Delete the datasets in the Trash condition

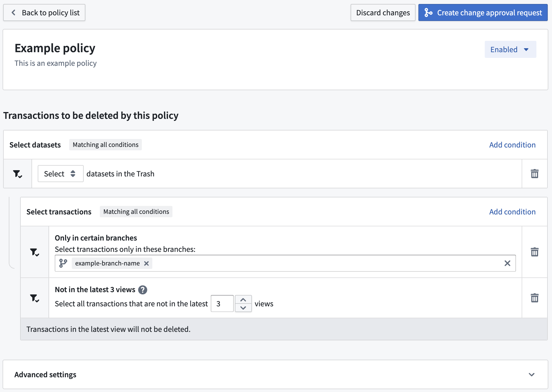pyautogui.click(x=534, y=174)
